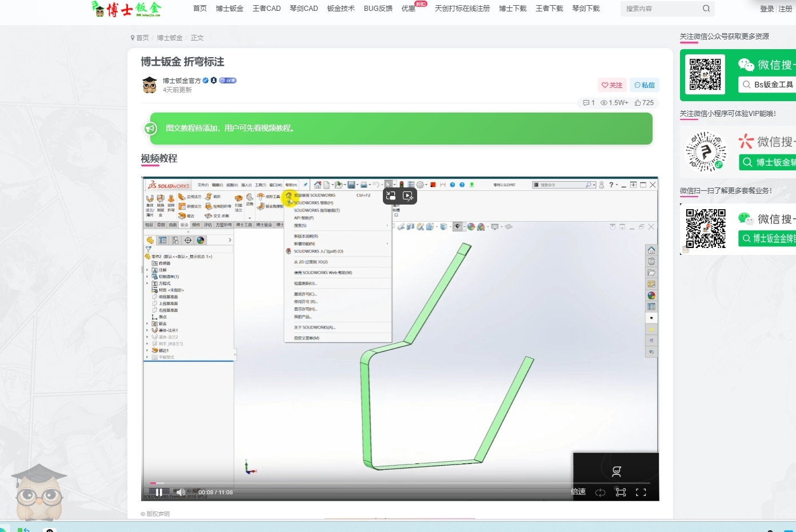
Task: Select SOLIDWORKS 指导教程(T) menu entry
Action: [317, 210]
